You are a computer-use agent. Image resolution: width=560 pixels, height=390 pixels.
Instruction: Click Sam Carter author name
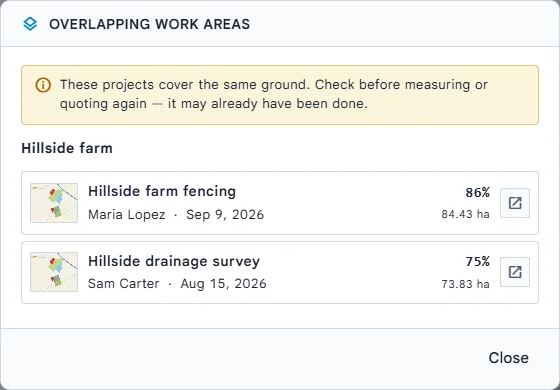pyautogui.click(x=124, y=284)
